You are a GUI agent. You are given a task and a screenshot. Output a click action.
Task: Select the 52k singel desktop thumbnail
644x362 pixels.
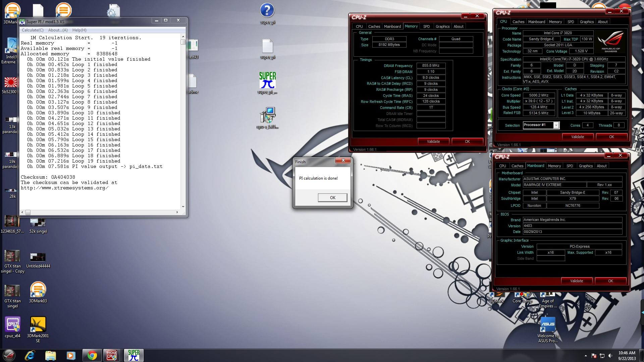tap(38, 225)
